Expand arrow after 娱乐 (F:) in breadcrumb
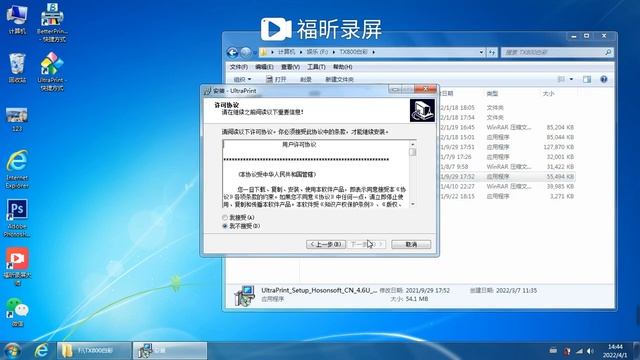This screenshot has width=640, height=360. click(334, 52)
